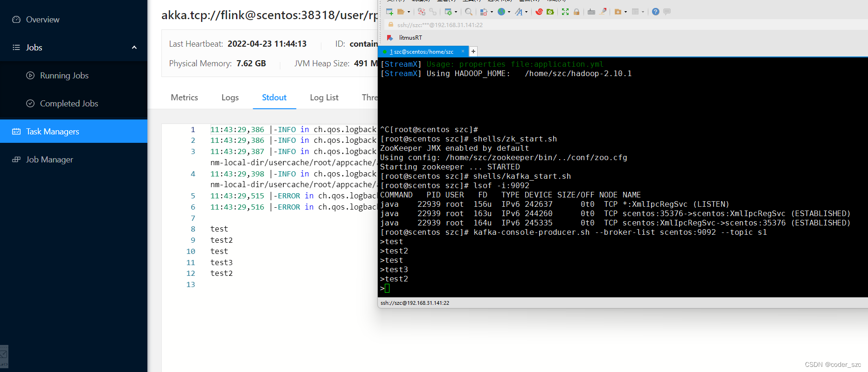Click the padlock icon in the address bar

click(391, 25)
